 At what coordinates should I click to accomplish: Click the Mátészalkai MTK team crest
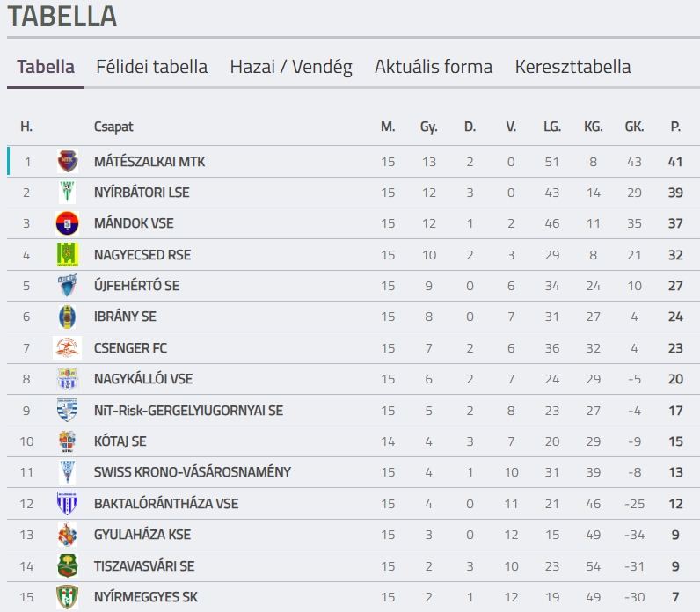click(x=68, y=162)
